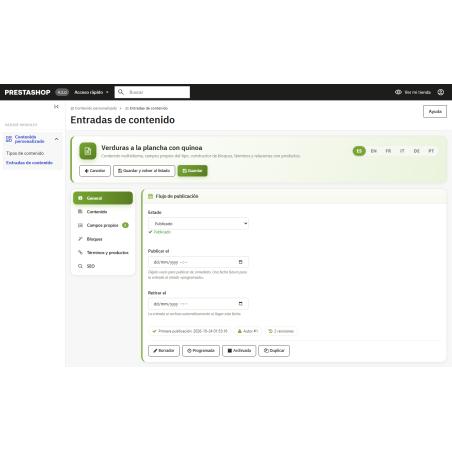Click the Duplicar button
Image resolution: width=452 pixels, height=452 pixels.
[274, 351]
